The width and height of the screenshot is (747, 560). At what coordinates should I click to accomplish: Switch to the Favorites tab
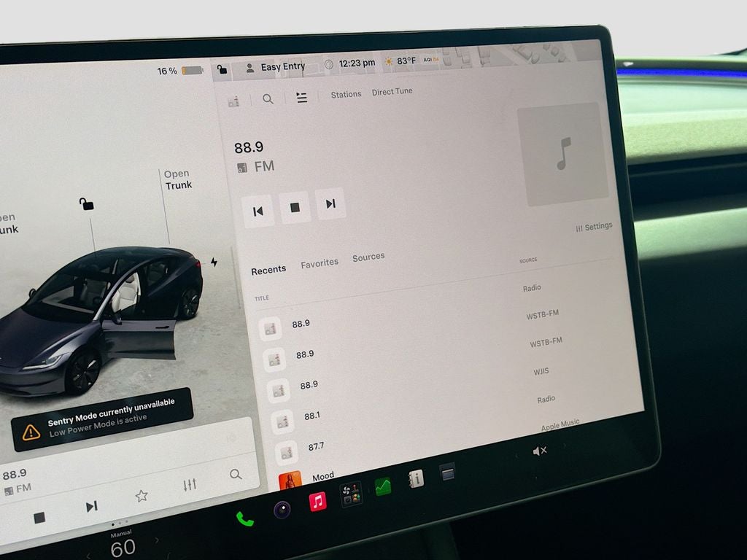(x=320, y=262)
